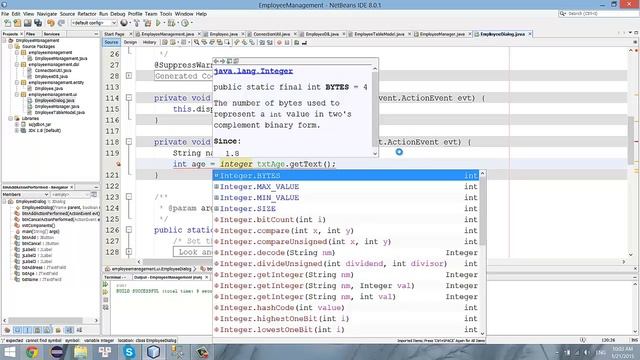640x360 pixels.
Task: Click the Clean and Build Project icon
Action: coord(147,23)
